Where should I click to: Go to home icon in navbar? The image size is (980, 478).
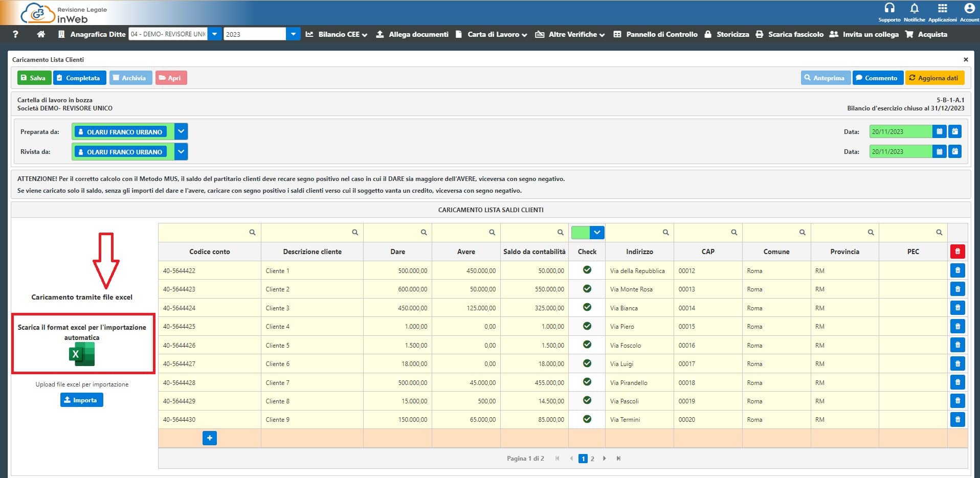click(x=41, y=34)
